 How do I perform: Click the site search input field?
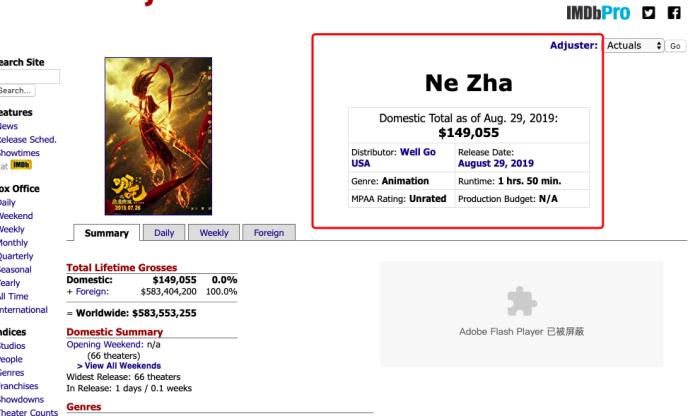[x=30, y=76]
